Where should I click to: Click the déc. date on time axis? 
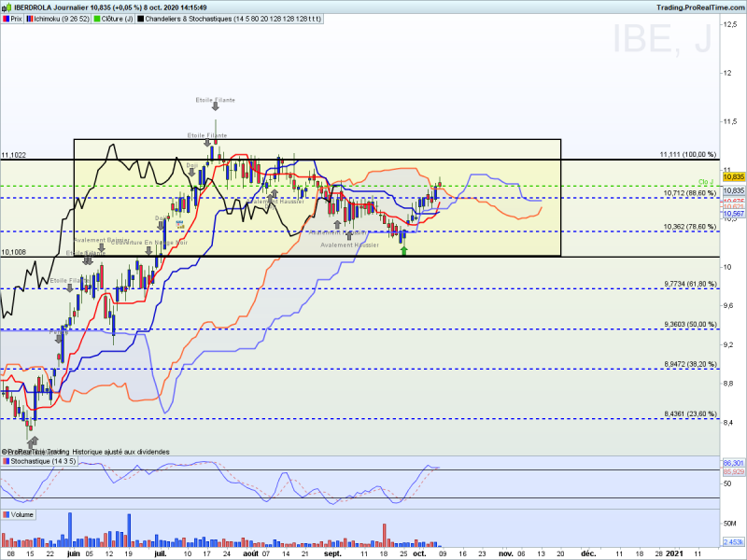[588, 553]
